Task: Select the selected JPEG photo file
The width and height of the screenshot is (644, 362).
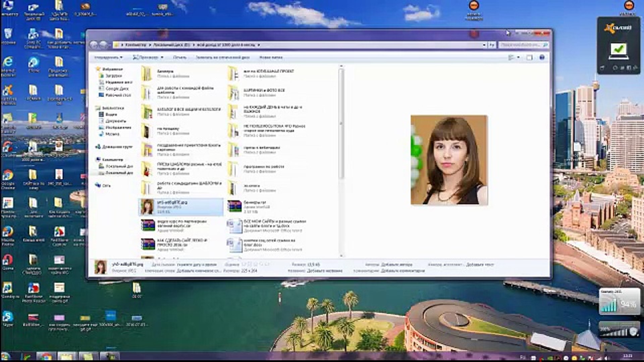Action: pos(181,207)
